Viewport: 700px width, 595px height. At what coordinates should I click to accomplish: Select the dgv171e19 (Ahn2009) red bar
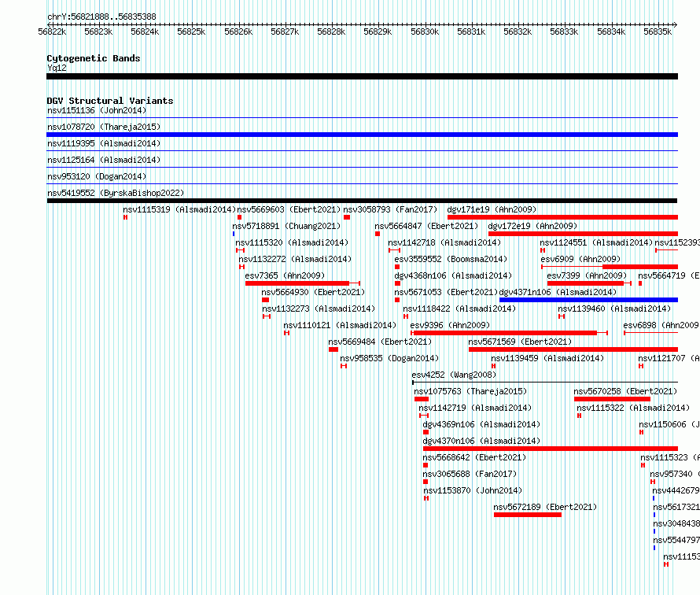562,217
